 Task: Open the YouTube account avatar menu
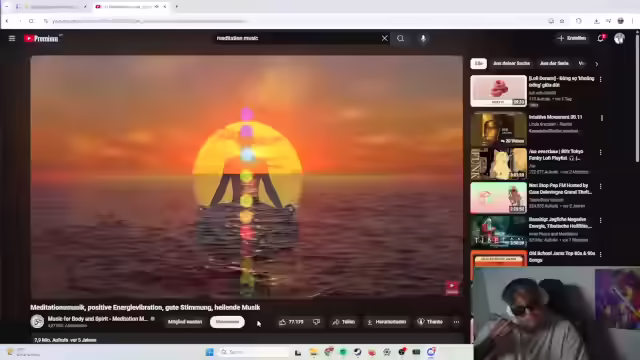pos(619,38)
